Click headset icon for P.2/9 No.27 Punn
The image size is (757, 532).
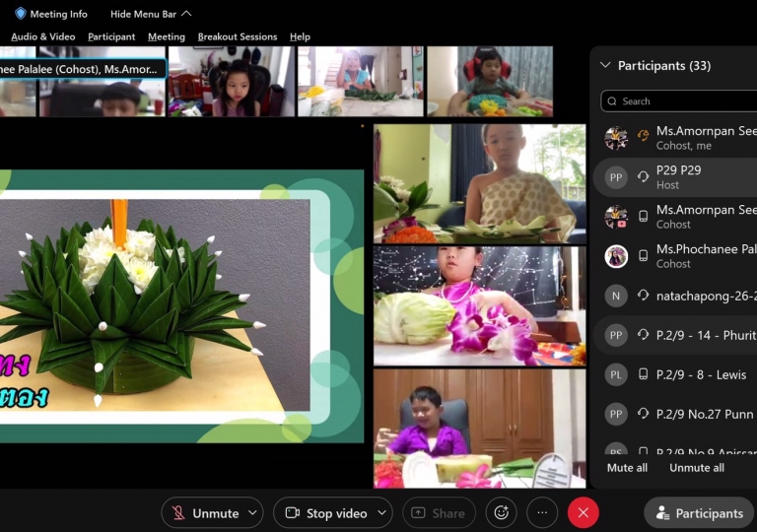tap(643, 413)
